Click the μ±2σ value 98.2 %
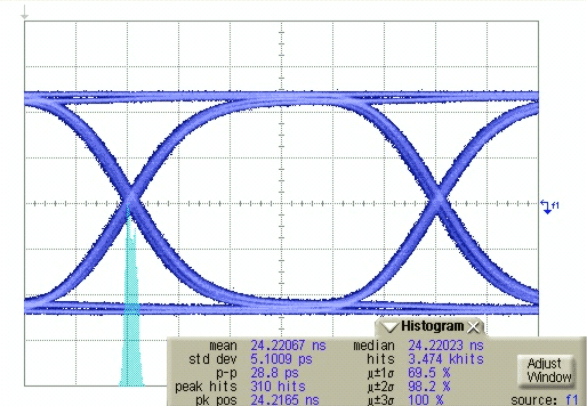587x406 pixels. coord(429,386)
